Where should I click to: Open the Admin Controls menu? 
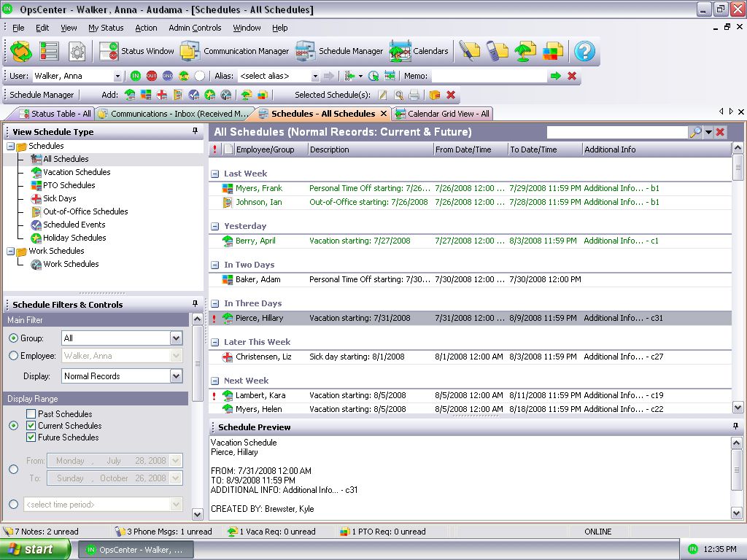[195, 28]
